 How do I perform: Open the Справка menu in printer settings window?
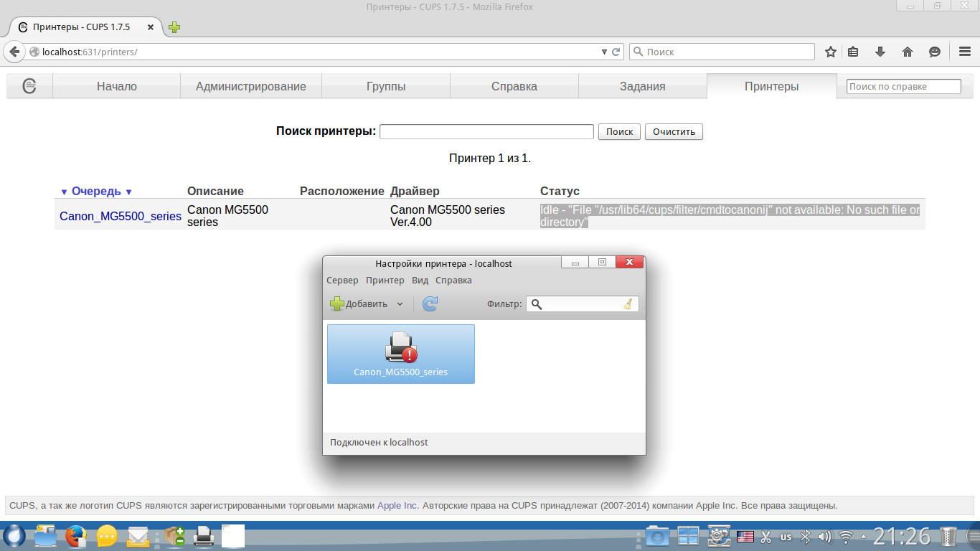pos(453,281)
